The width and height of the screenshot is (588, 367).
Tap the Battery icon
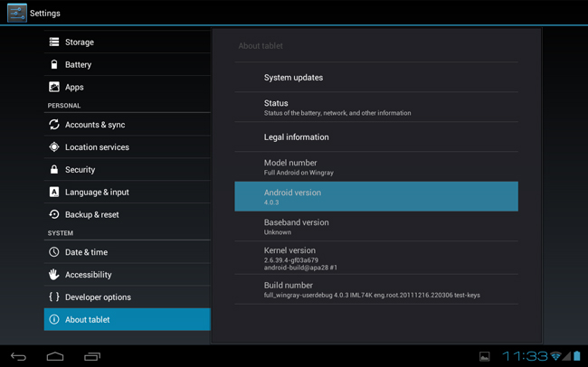[54, 65]
